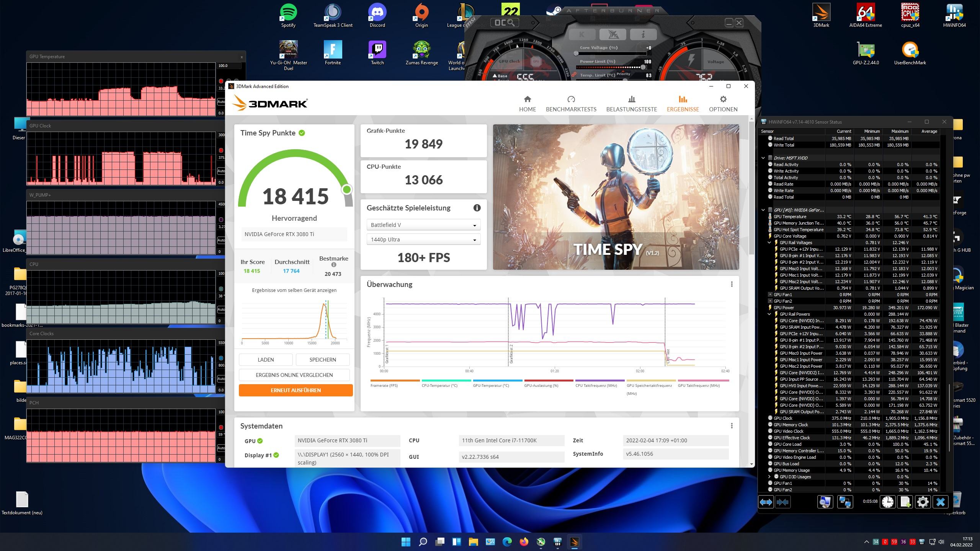The image size is (980, 551).
Task: Open Discord desktop shortcut
Action: (x=377, y=16)
